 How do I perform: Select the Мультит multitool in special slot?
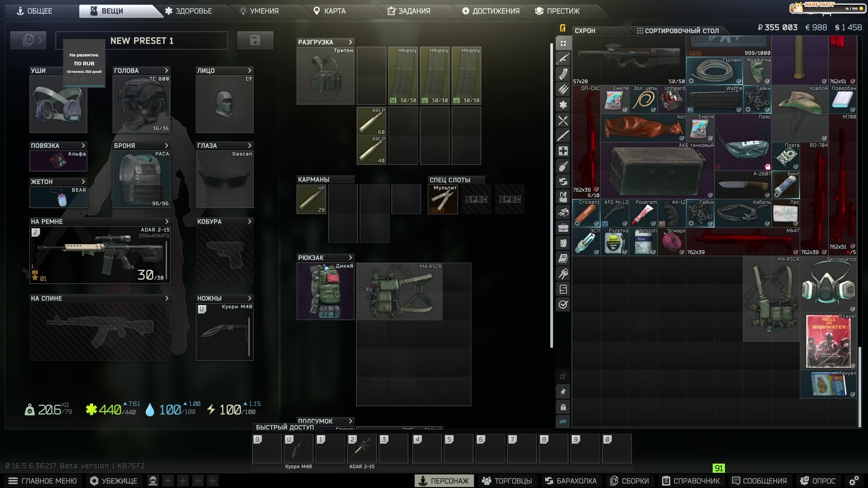(442, 199)
